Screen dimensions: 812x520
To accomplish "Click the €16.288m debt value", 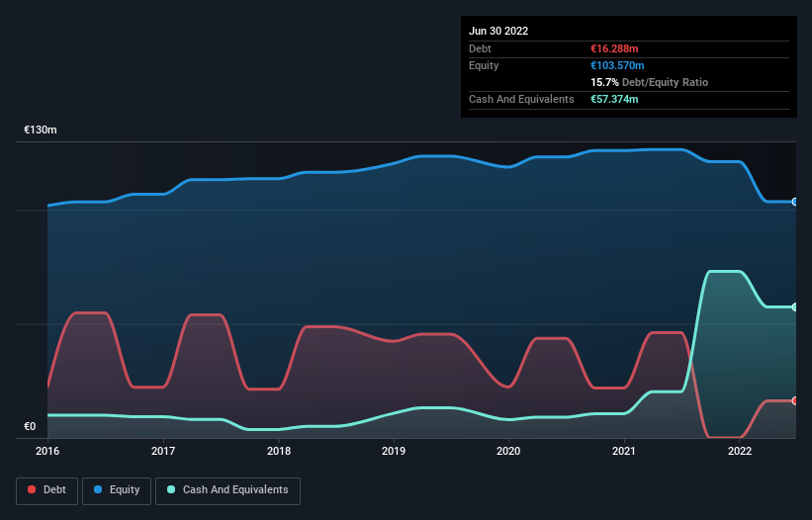I will (x=614, y=48).
